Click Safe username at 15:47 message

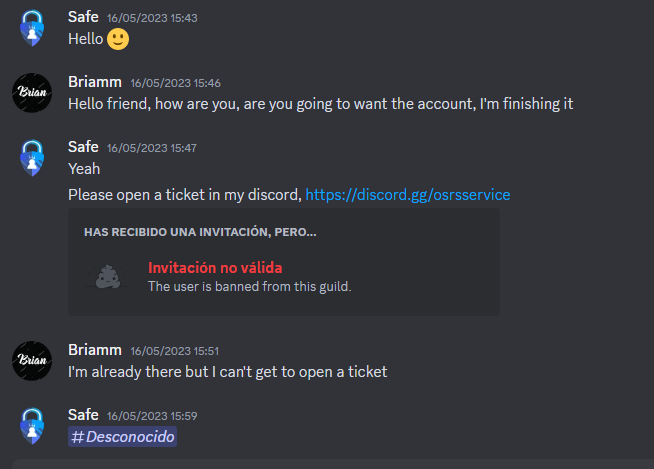[83, 147]
